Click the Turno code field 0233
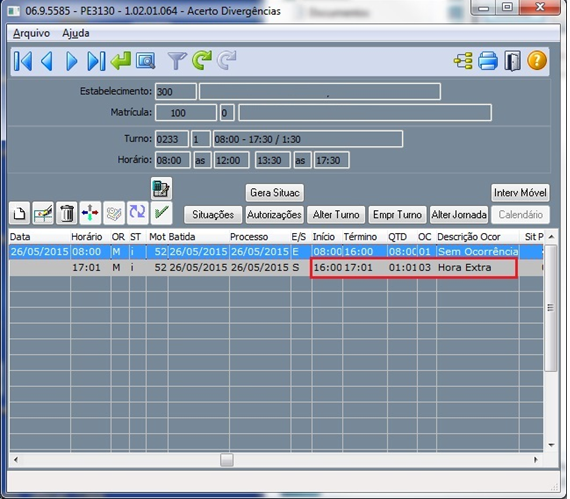Image resolution: width=570 pixels, height=499 pixels. pyautogui.click(x=172, y=139)
